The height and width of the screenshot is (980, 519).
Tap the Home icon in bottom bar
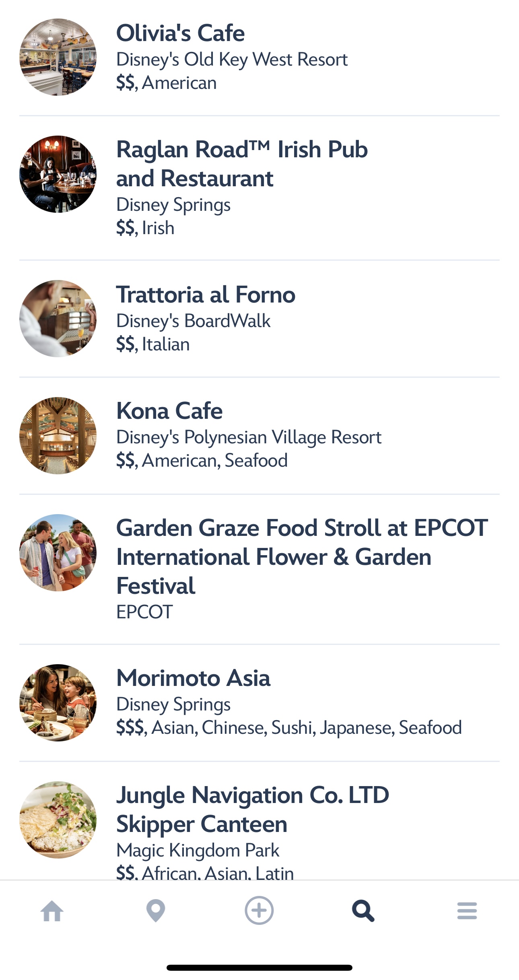(52, 911)
